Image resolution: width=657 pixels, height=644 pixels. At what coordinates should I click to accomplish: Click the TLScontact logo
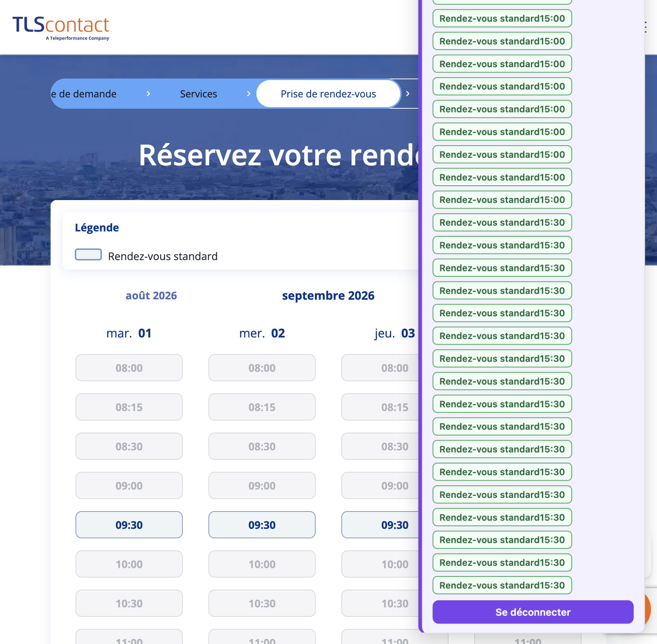61,28
